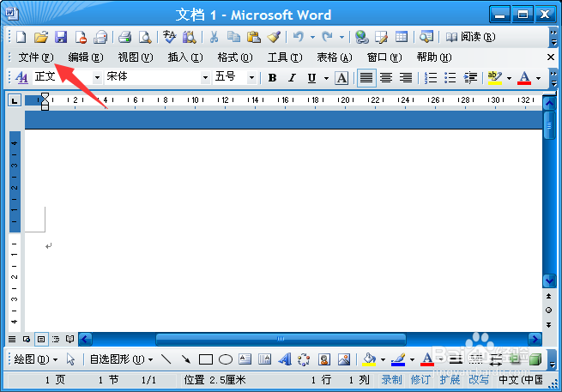Screen dimensions: 562x392
Task: Switch to Outline view button
Action: click(56, 339)
